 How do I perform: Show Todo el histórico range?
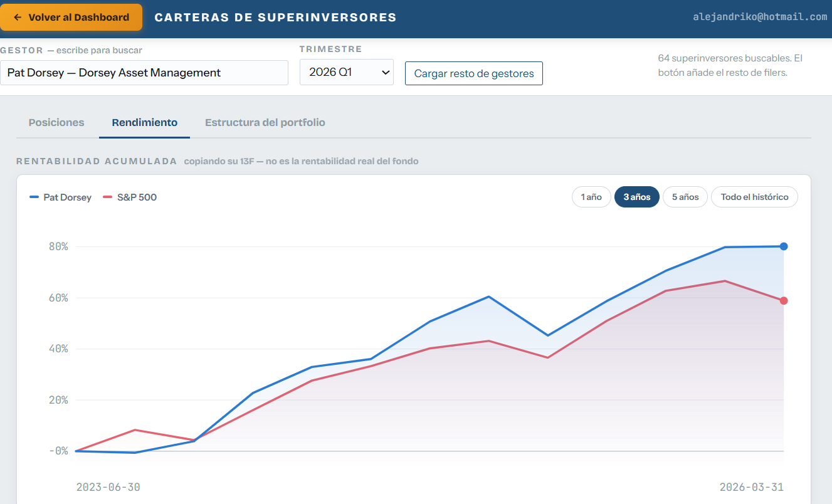click(x=754, y=197)
